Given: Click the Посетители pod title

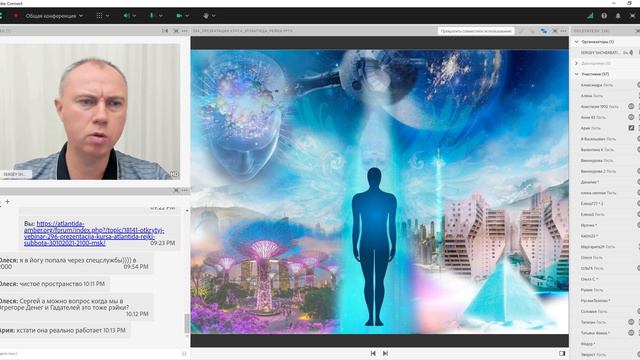Looking at the screenshot, I should click(592, 31).
